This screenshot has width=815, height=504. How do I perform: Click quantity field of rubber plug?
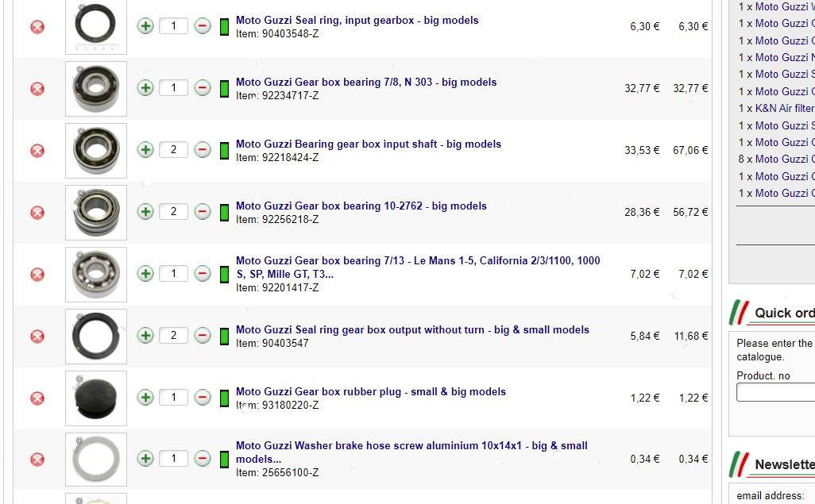pos(174,398)
